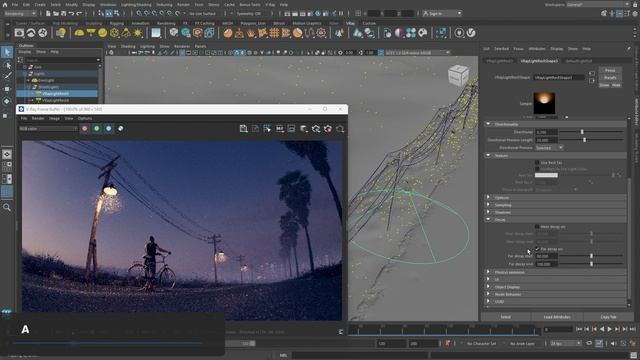640x360 pixels.
Task: Open scene file icon in status line
Action: click(x=56, y=13)
